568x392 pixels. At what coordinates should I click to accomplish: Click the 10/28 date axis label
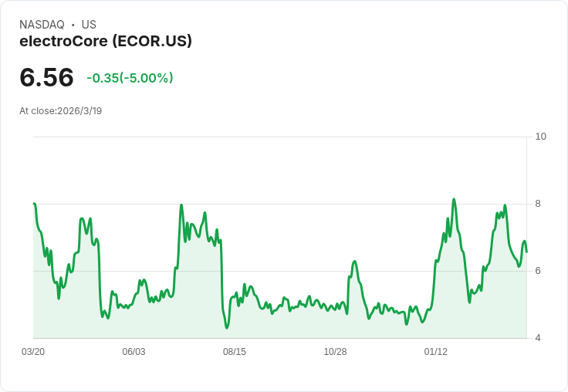pos(335,351)
